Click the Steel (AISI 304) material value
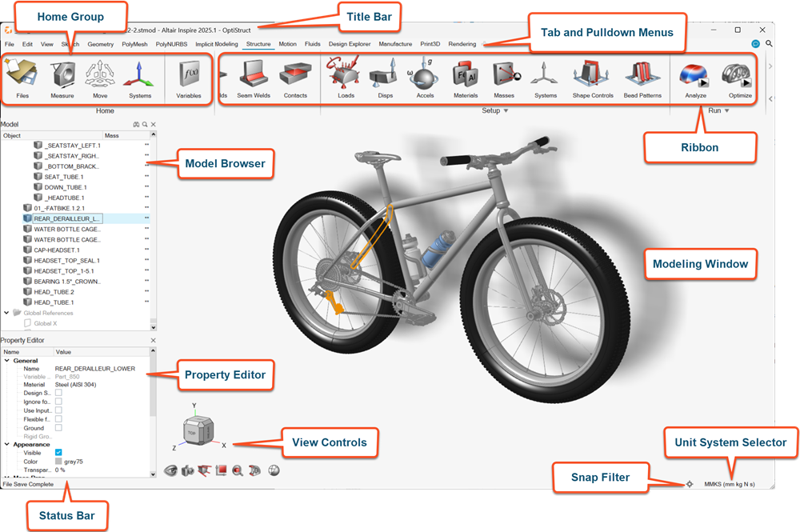Viewport: 800px width, 532px height. (x=75, y=385)
